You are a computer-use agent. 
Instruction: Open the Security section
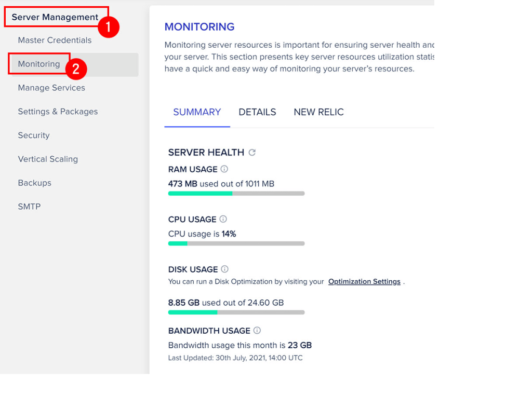pos(34,135)
